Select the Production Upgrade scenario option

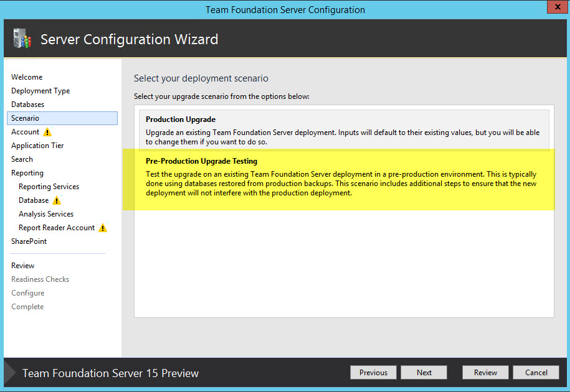point(344,130)
